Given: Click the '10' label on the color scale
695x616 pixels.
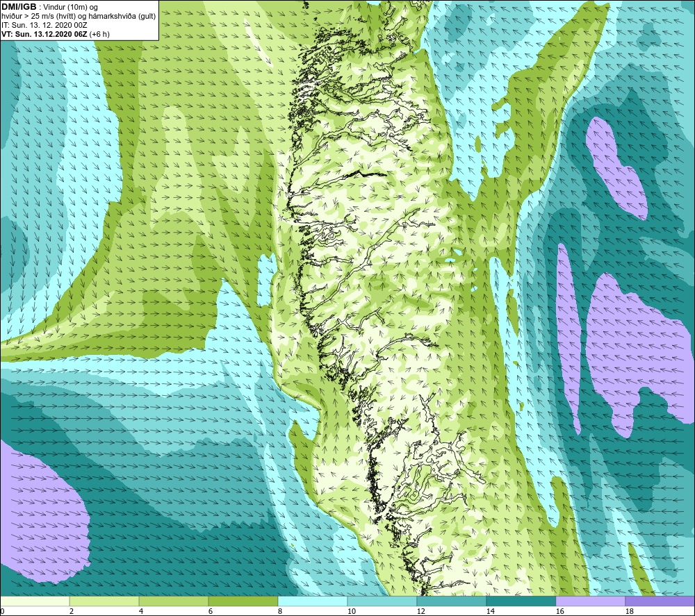Looking at the screenshot, I should (351, 611).
